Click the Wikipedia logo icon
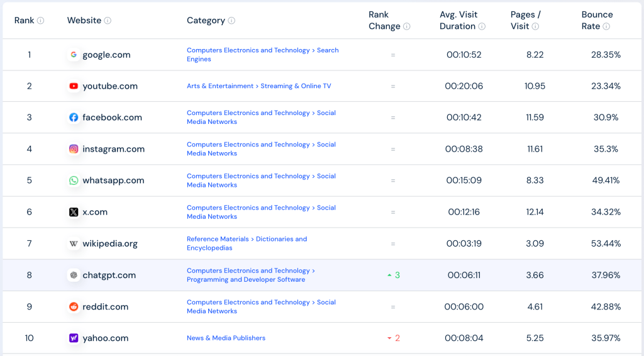The image size is (644, 356). coord(74,243)
